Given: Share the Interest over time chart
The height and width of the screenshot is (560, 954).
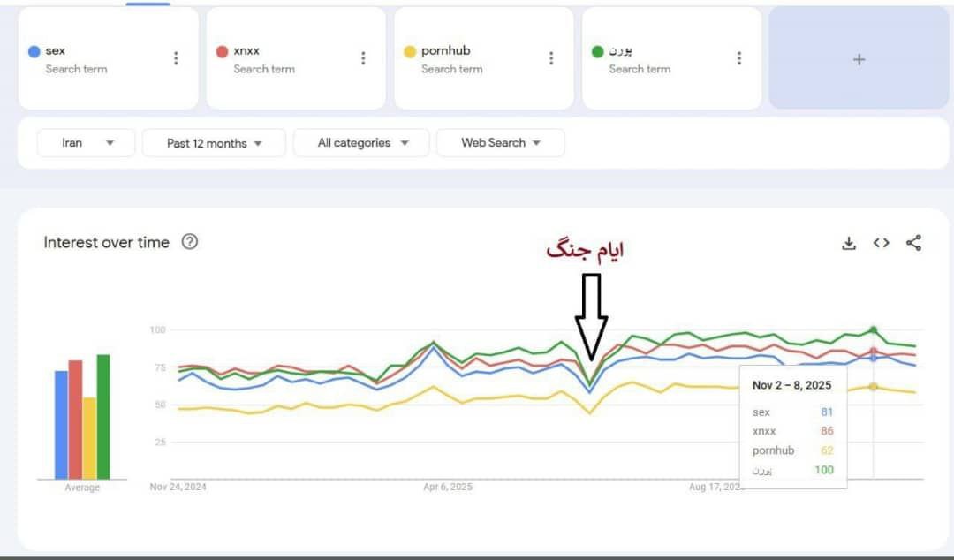Looking at the screenshot, I should 914,243.
